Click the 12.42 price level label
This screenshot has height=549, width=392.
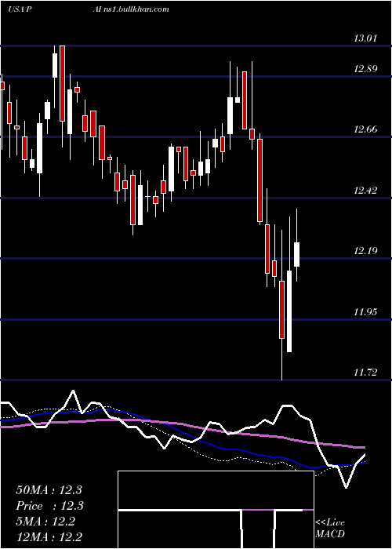pyautogui.click(x=365, y=191)
